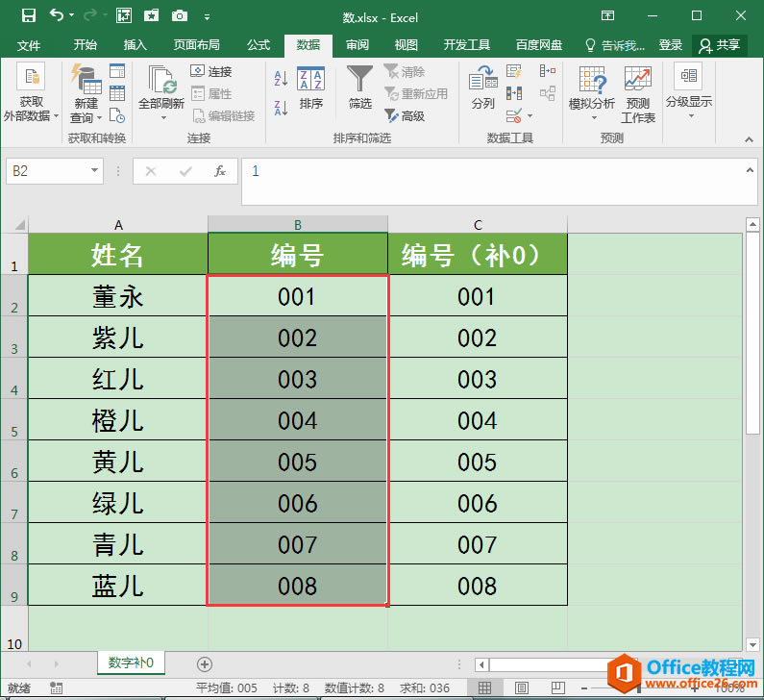
Task: Click the New Query icon
Action: pyautogui.click(x=86, y=78)
